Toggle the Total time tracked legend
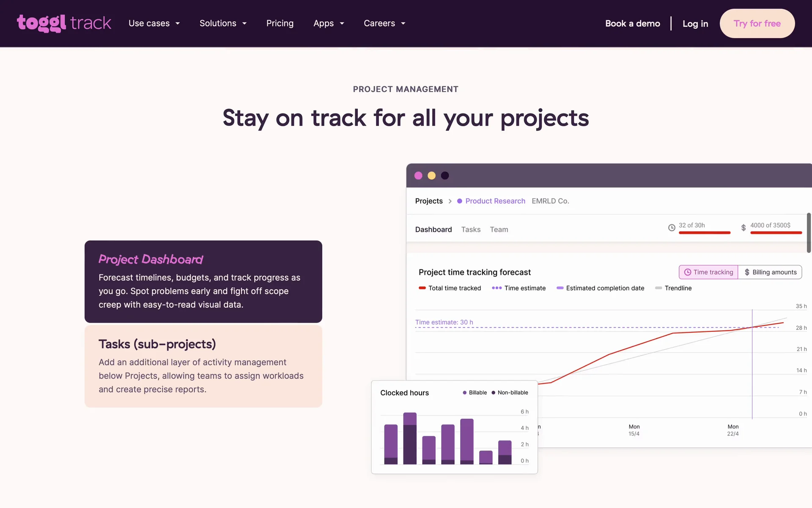The width and height of the screenshot is (812, 508). tap(450, 288)
